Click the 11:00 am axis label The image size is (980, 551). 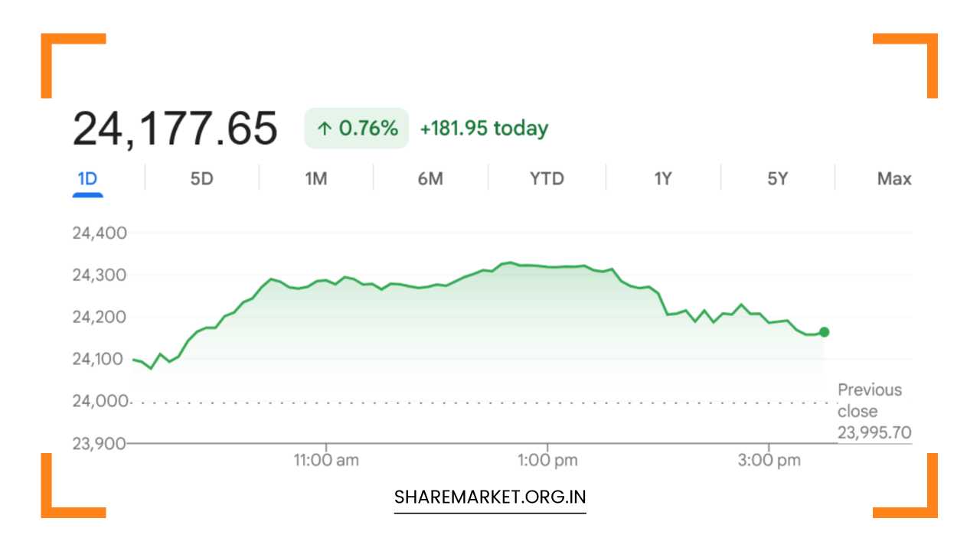[326, 460]
